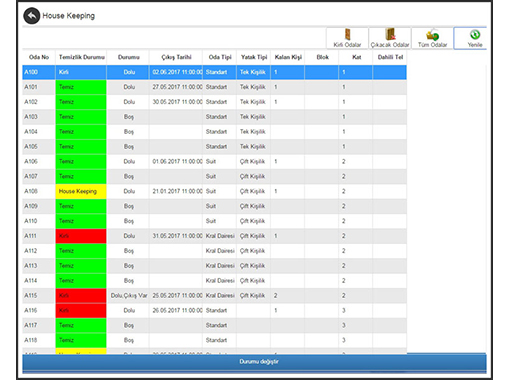Sort by Kalan Kişi column header

coord(288,57)
